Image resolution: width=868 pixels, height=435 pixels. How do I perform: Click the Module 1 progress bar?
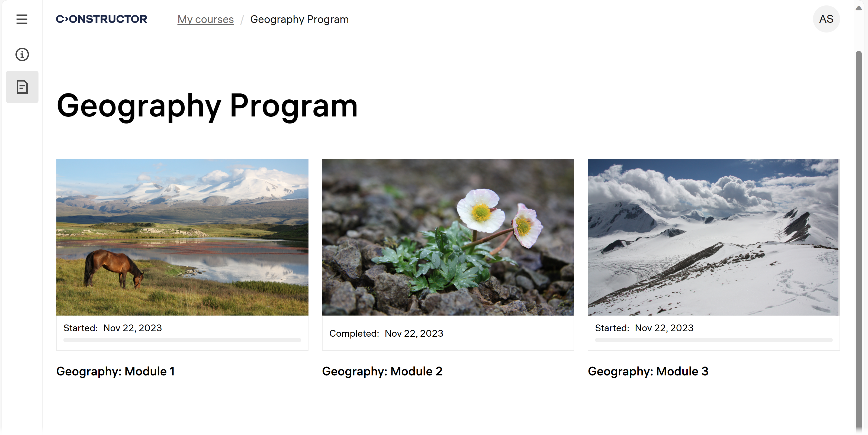pyautogui.click(x=182, y=340)
